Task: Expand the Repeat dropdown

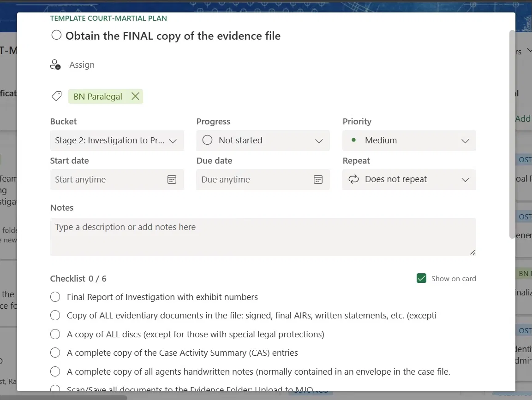Action: 409,179
